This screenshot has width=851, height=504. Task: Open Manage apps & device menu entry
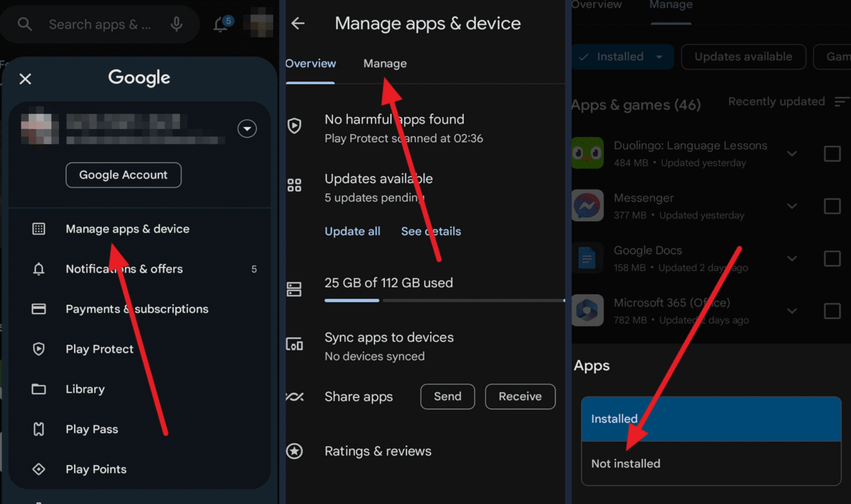[x=128, y=229]
